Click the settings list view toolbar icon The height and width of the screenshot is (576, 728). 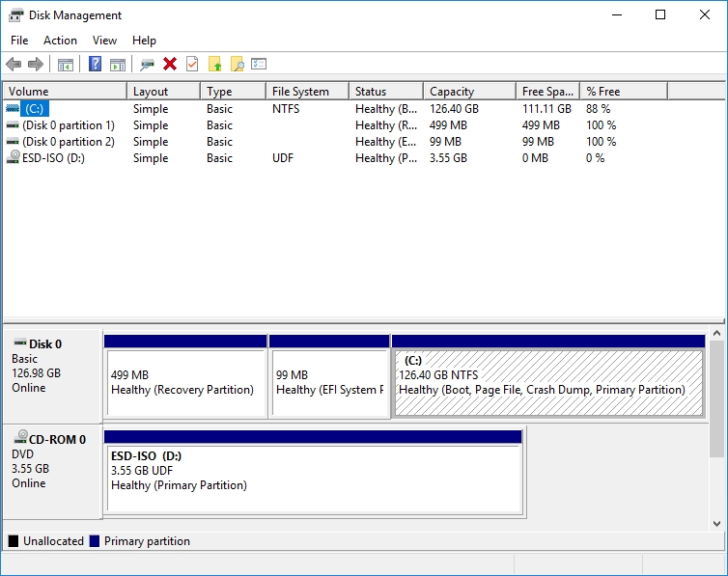click(259, 64)
